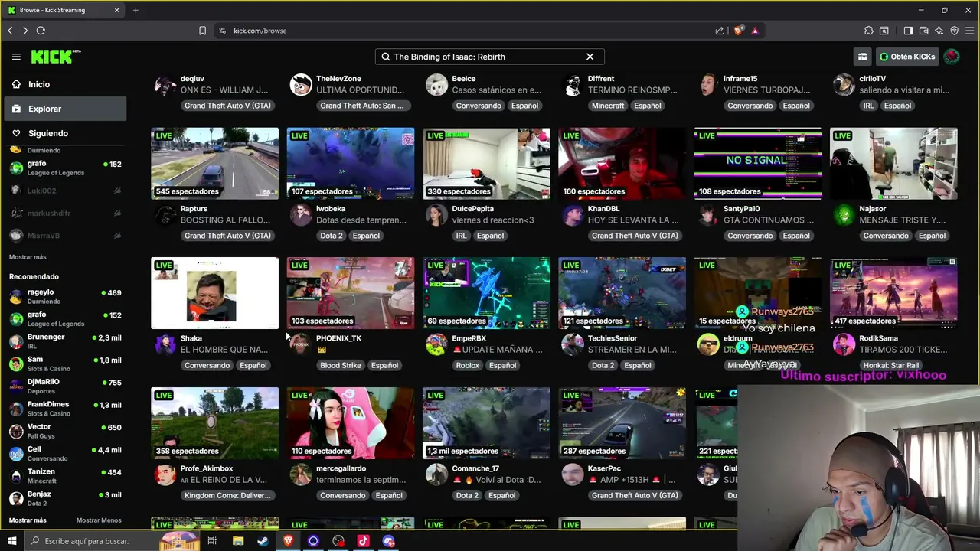980x551 pixels.
Task: Open the Kick store icon next to Obtén KICKs
Action: 862,57
